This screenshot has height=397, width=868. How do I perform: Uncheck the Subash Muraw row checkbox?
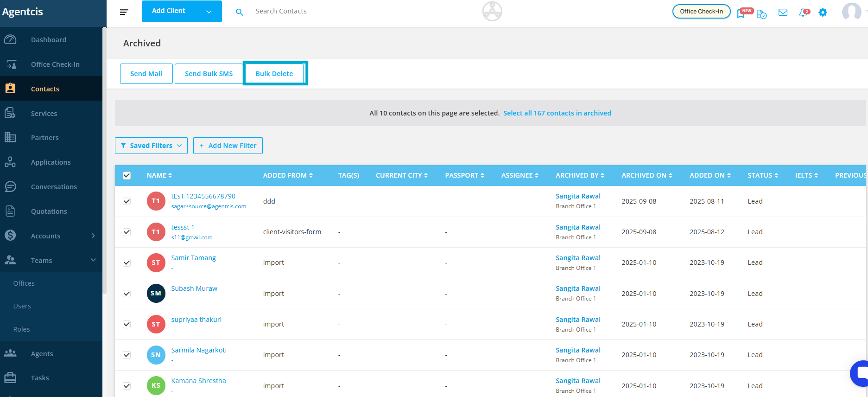point(127,294)
